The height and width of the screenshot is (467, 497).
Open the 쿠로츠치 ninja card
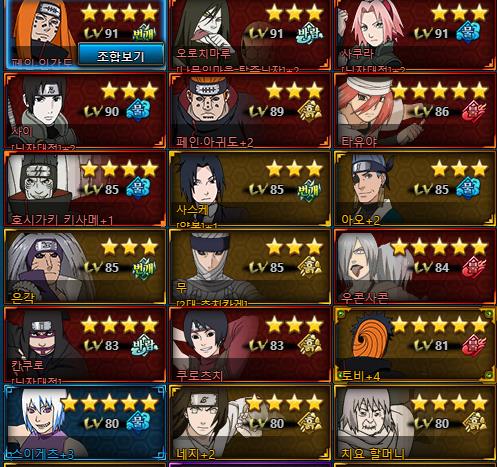coord(250,345)
